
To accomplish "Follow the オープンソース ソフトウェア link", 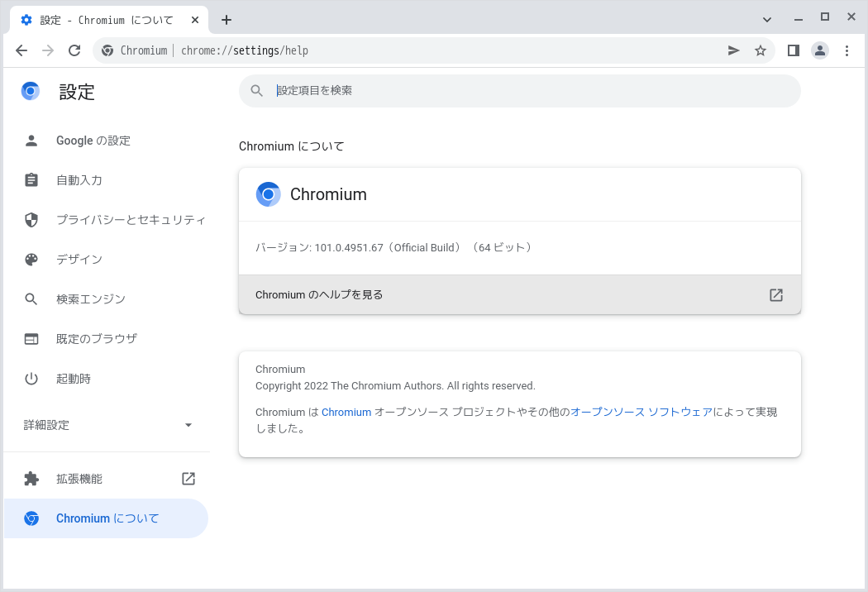I will tap(641, 412).
